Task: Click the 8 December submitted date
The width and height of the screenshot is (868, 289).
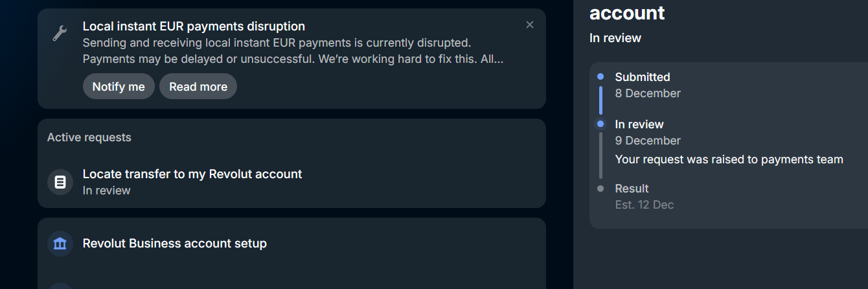Action: tap(648, 93)
